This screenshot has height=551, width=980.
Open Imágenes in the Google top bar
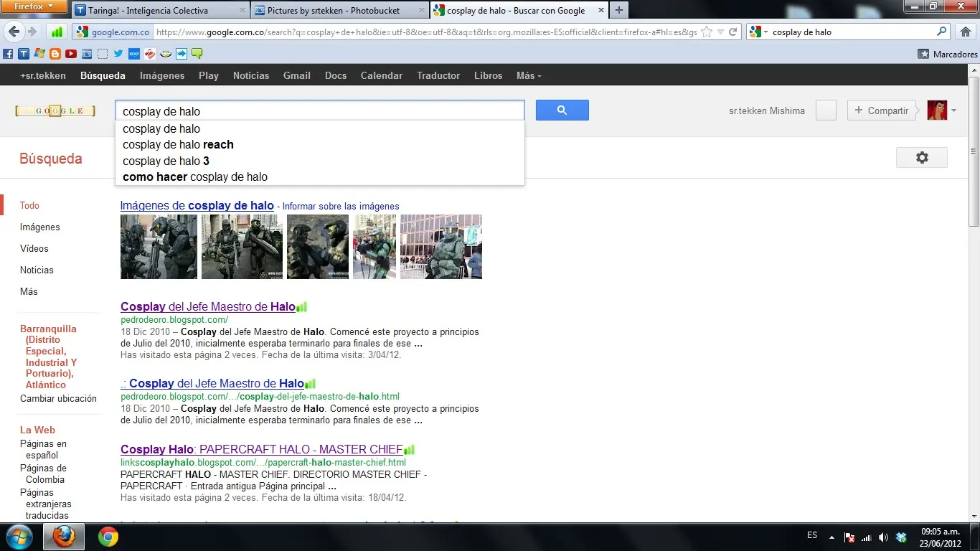click(x=162, y=75)
